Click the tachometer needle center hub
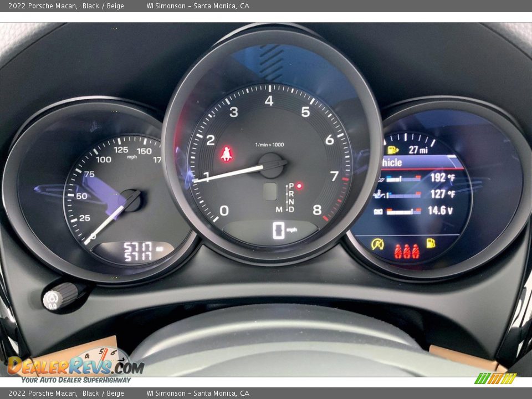532x399 pixels. (270, 166)
